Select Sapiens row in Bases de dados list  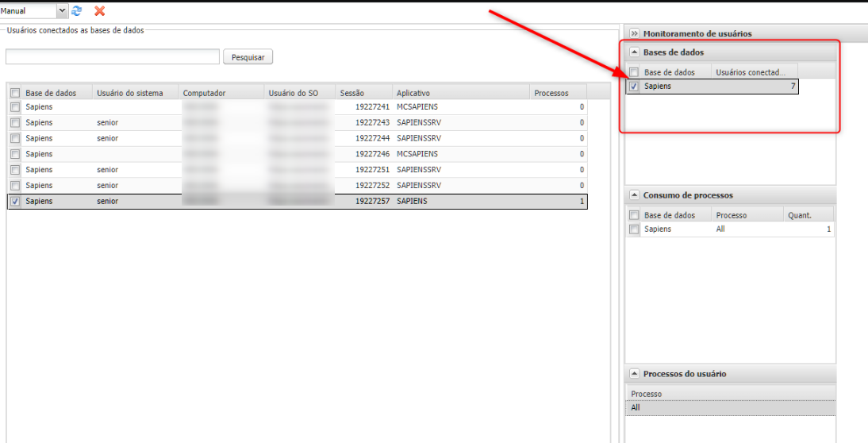pos(712,87)
